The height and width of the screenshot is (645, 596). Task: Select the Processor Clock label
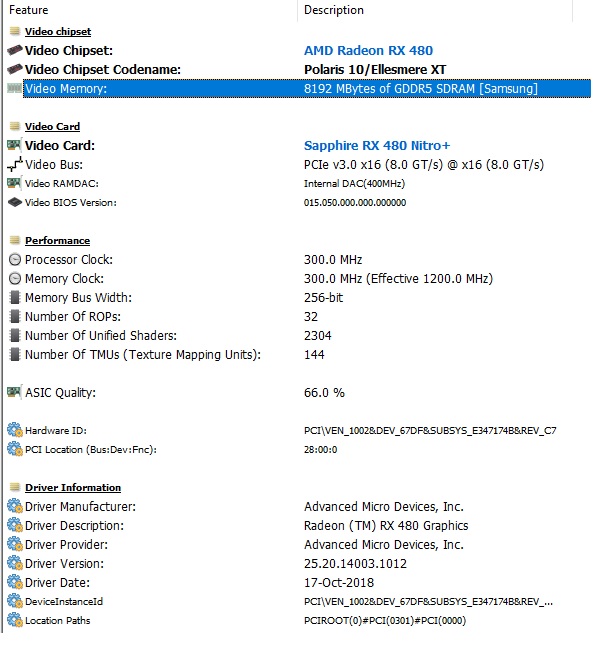(69, 260)
